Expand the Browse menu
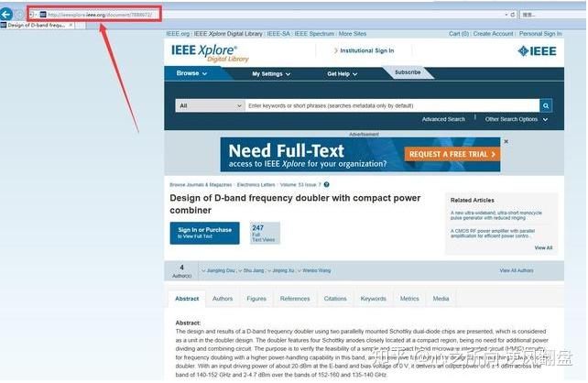 coord(191,73)
